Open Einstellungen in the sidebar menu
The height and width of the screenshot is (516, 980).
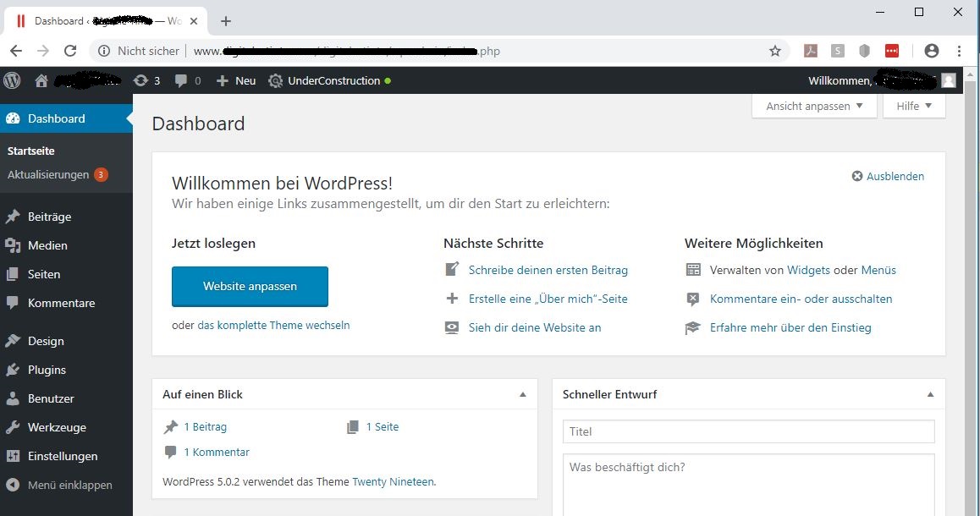click(62, 456)
